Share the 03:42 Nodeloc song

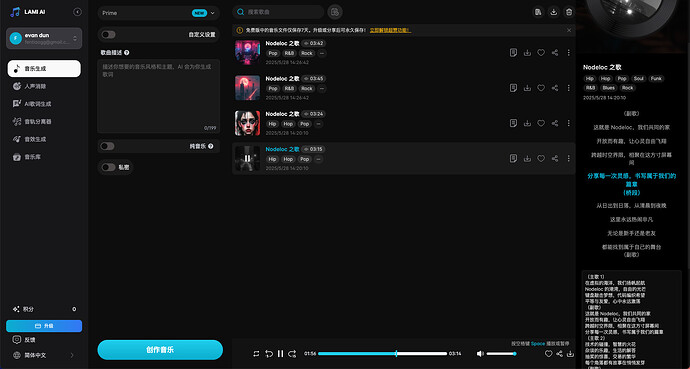(x=555, y=52)
